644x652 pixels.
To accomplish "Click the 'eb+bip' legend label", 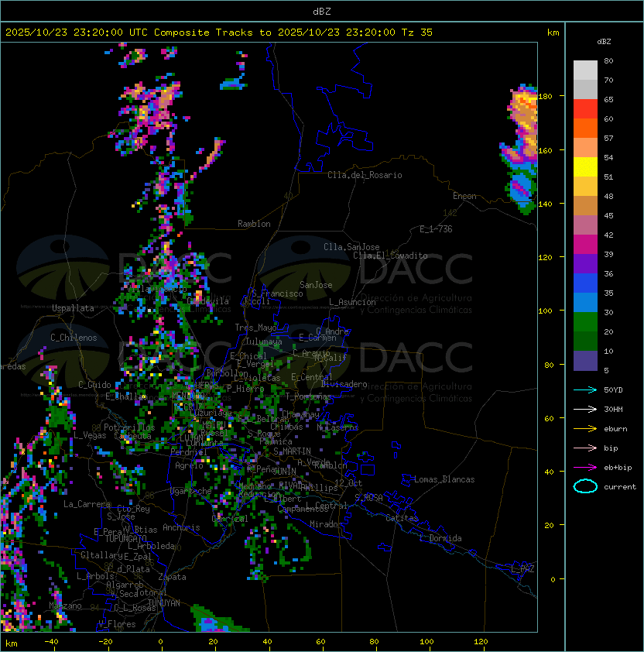I will 618,468.
